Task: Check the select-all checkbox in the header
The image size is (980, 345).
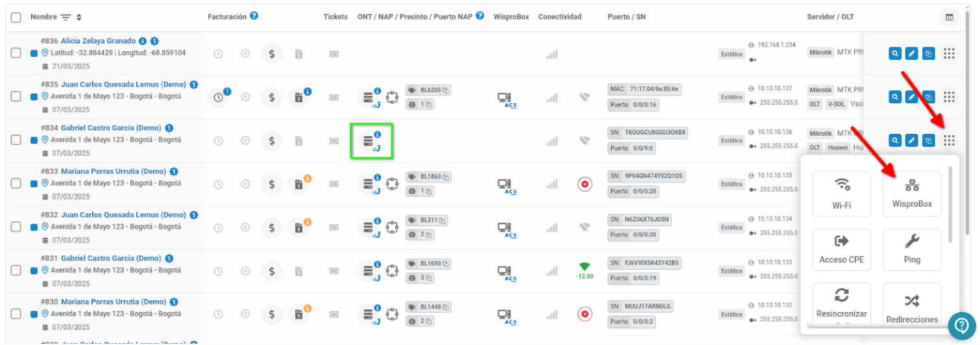Action: tap(16, 18)
